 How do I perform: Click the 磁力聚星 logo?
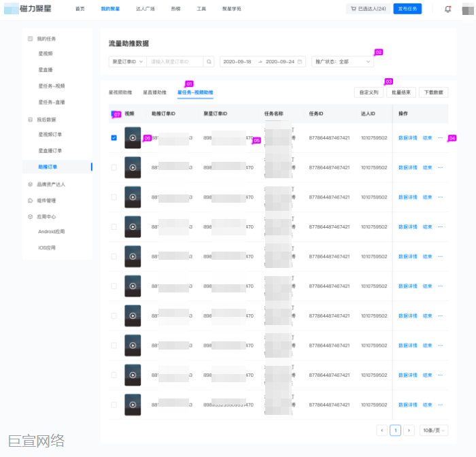[28, 9]
